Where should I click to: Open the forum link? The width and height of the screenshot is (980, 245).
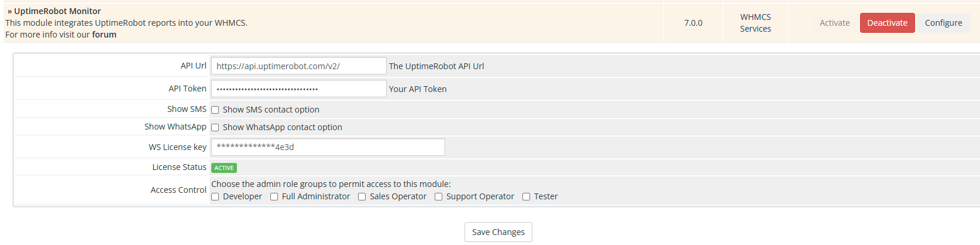click(104, 35)
